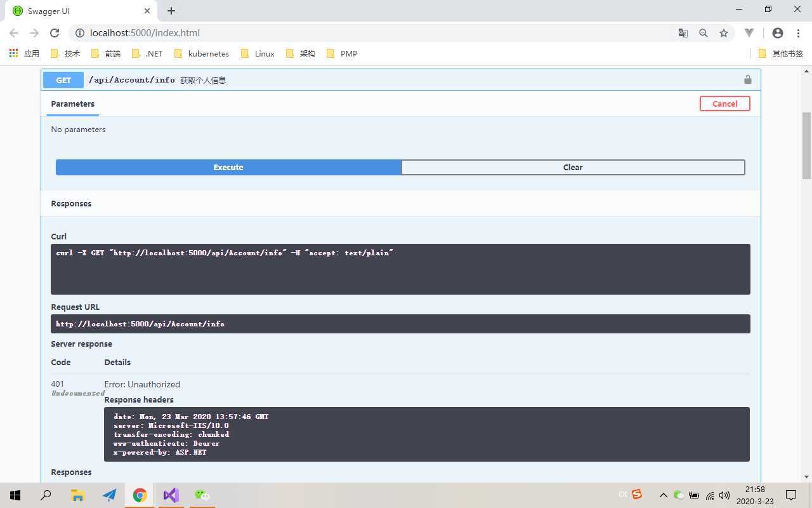This screenshot has height=508, width=812.
Task: Click the browser forward arrow
Action: click(x=34, y=33)
